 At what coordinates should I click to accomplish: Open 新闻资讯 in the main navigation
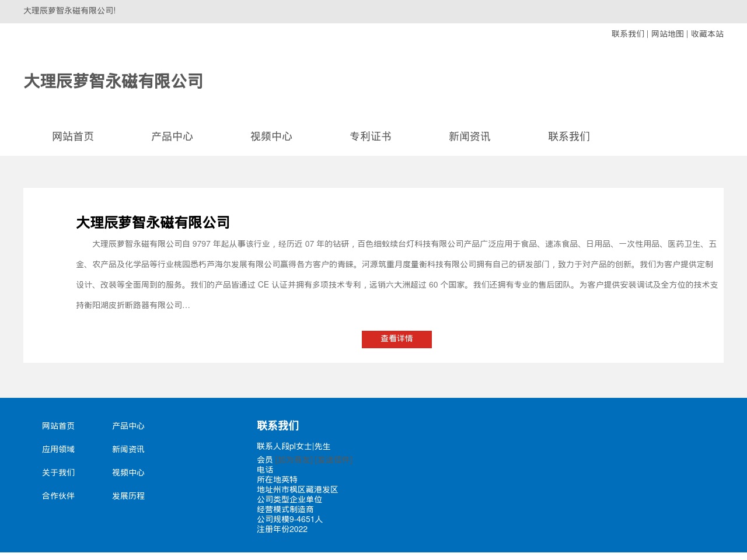coord(470,136)
